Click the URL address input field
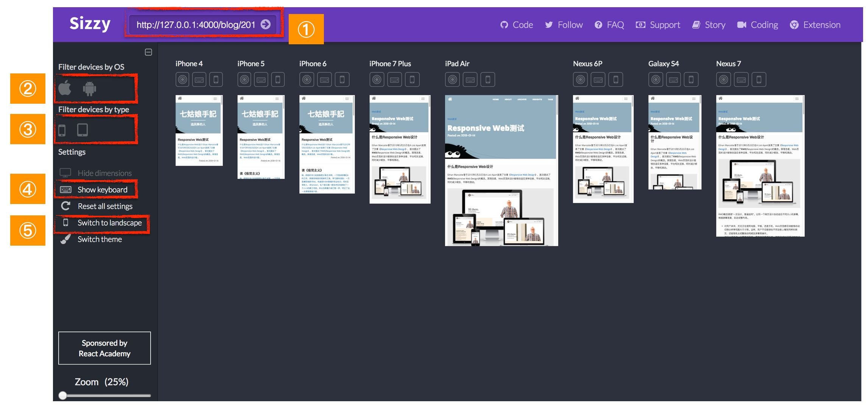The height and width of the screenshot is (405, 868). 196,25
